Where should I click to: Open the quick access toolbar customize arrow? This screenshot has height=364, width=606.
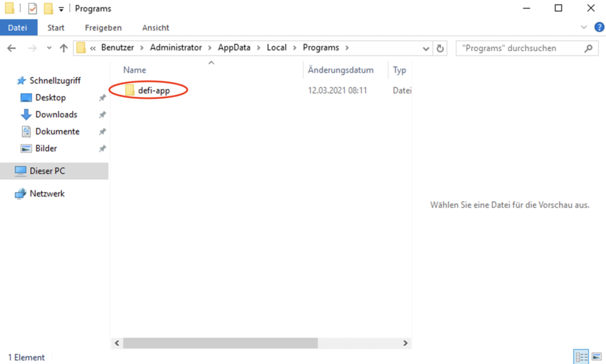(x=61, y=9)
